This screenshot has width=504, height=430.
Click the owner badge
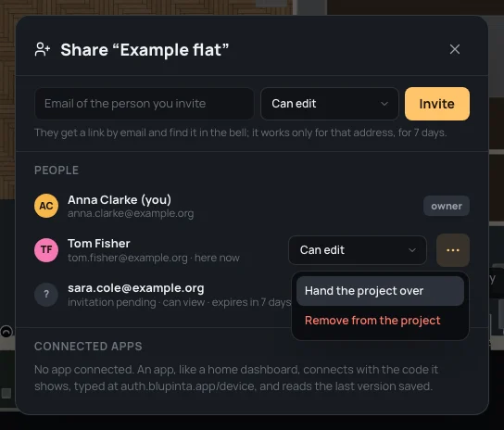click(x=447, y=206)
